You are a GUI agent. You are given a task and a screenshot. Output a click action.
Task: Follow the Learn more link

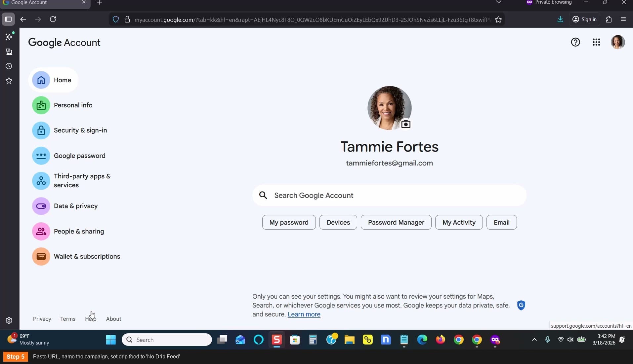click(x=304, y=314)
